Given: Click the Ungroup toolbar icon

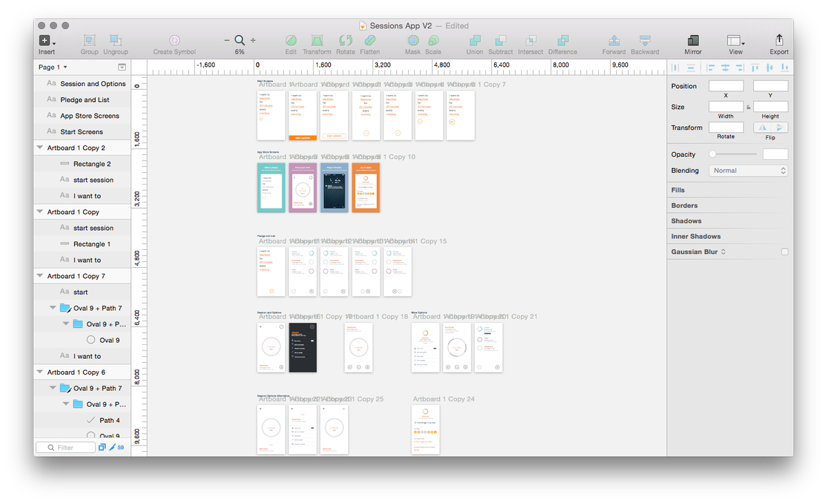Looking at the screenshot, I should [x=116, y=41].
